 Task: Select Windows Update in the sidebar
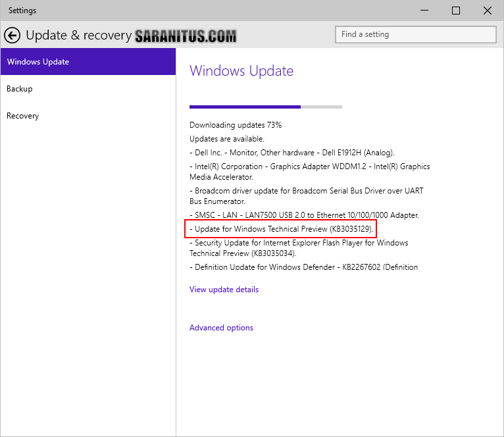pos(88,62)
